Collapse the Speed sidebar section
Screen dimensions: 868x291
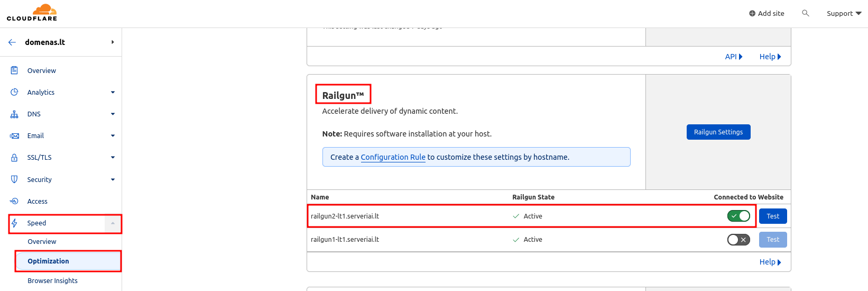pos(113,223)
